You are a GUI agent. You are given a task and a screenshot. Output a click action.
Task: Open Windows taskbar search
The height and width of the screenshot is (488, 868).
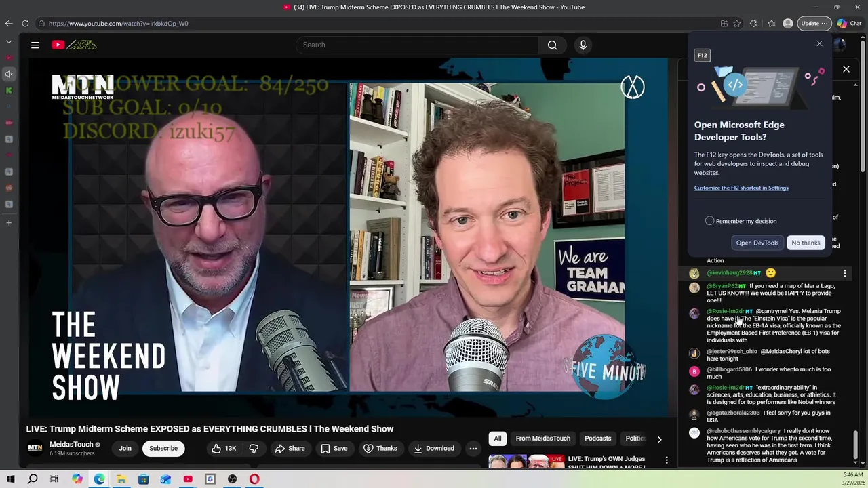(33, 479)
